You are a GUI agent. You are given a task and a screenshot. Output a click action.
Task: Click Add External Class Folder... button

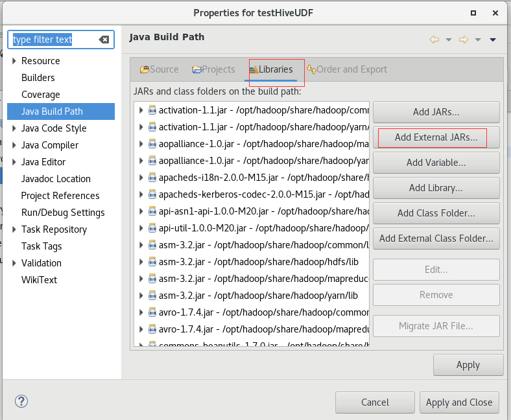436,239
